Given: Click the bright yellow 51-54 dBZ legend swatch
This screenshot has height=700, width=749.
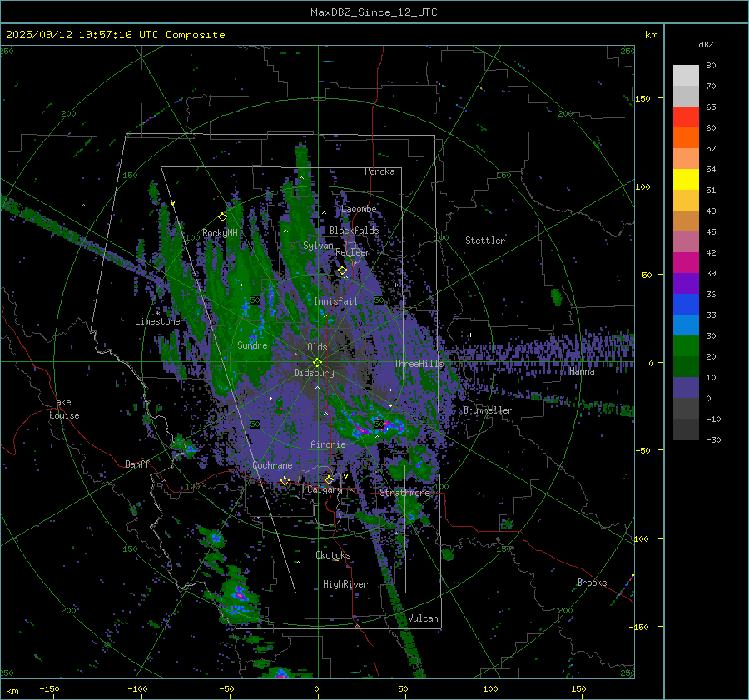Looking at the screenshot, I should tap(686, 180).
